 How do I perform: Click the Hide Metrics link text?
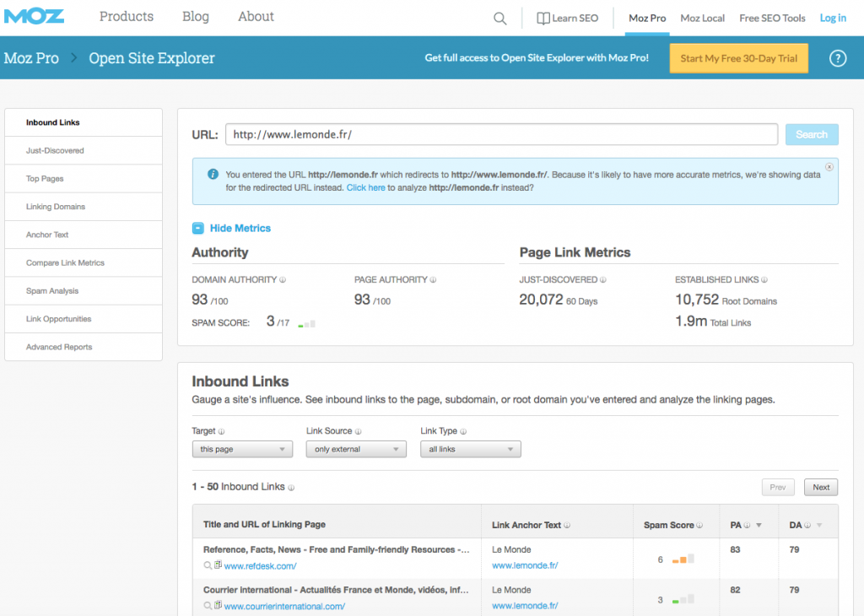[240, 228]
